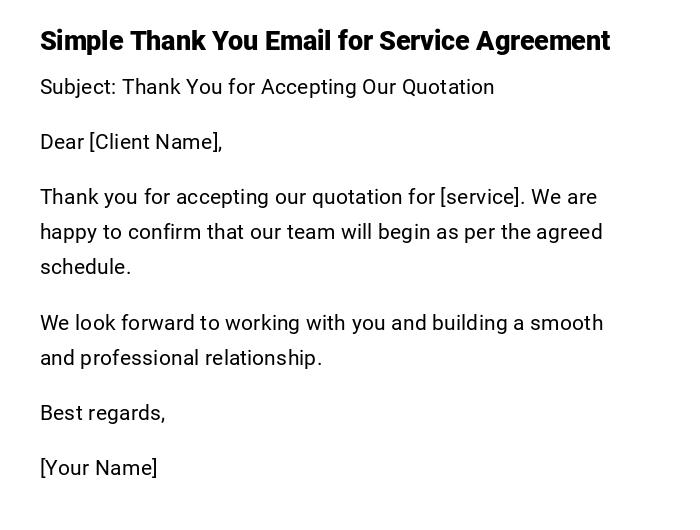700x530 pixels.
Task: Click the word "professional" in the second paragraph
Action: 139,358
